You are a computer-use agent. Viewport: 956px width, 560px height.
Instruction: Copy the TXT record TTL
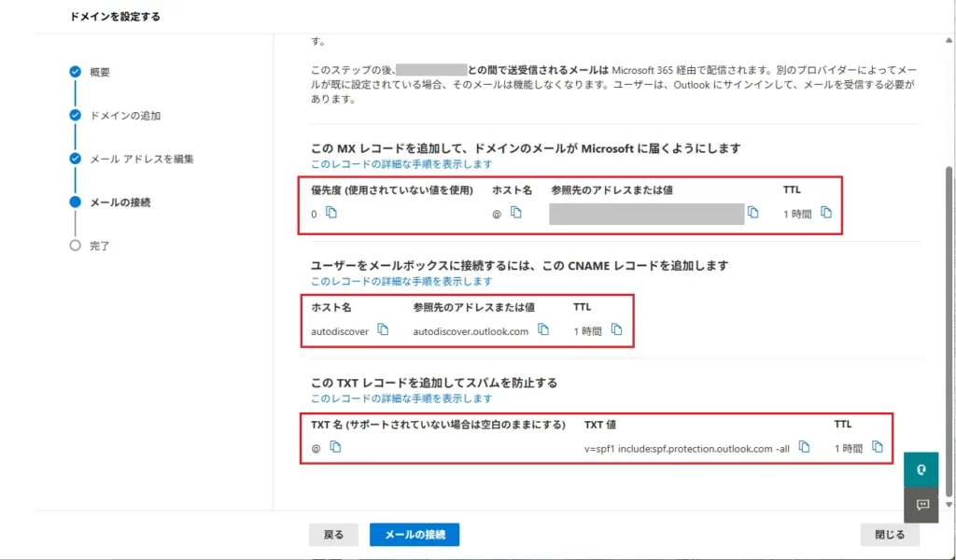click(x=876, y=447)
